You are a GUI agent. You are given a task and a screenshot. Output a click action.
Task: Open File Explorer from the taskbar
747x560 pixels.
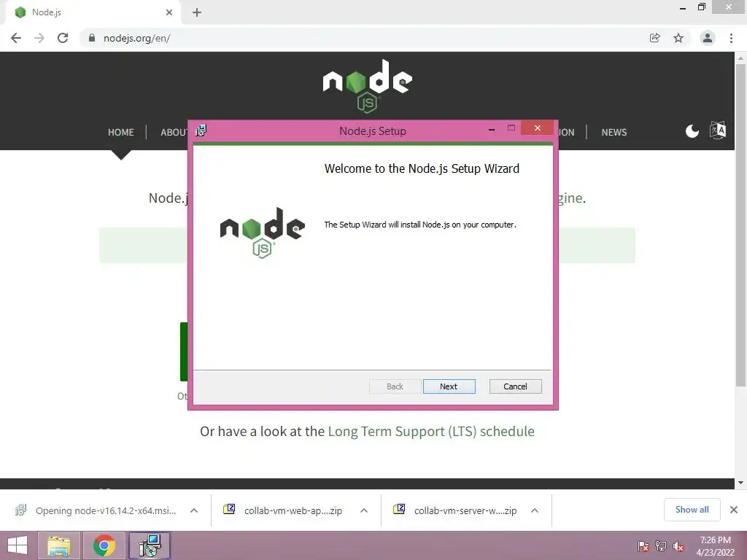click(58, 545)
